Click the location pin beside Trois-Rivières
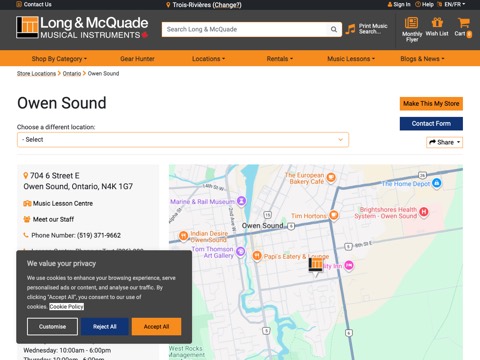This screenshot has width=480, height=360. [x=168, y=5]
